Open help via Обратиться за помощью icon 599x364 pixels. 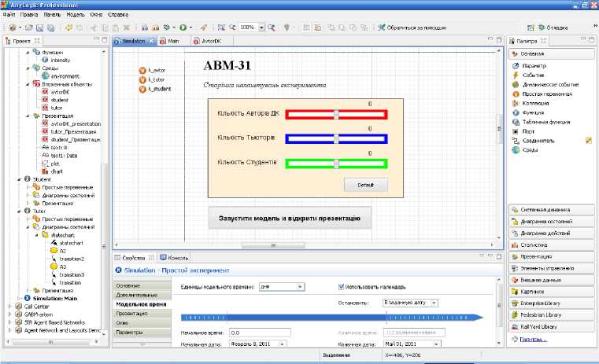pos(382,27)
